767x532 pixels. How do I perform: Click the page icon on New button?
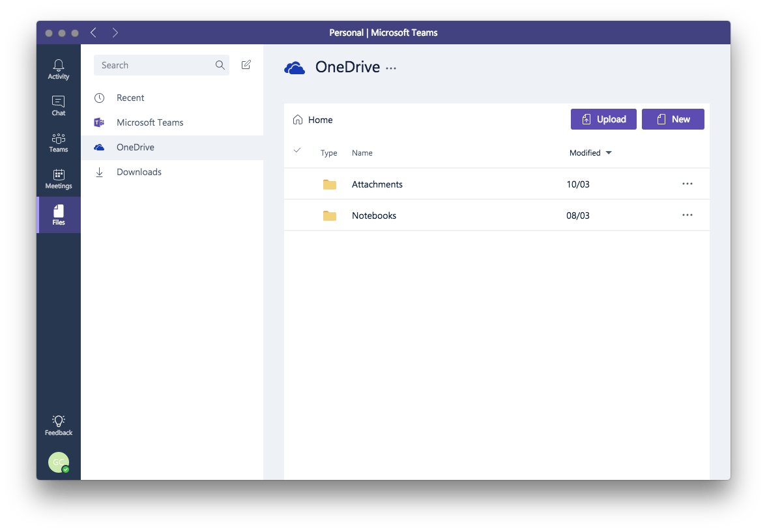tap(661, 119)
